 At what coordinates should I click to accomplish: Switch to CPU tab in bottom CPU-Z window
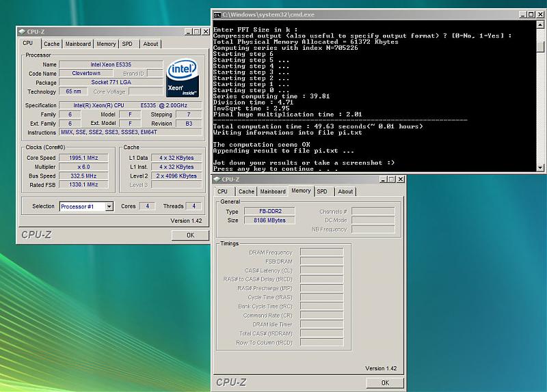pos(223,192)
